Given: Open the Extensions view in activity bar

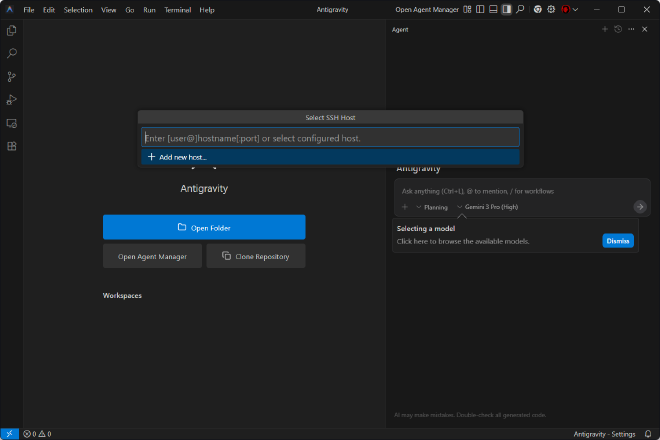Looking at the screenshot, I should click(12, 146).
